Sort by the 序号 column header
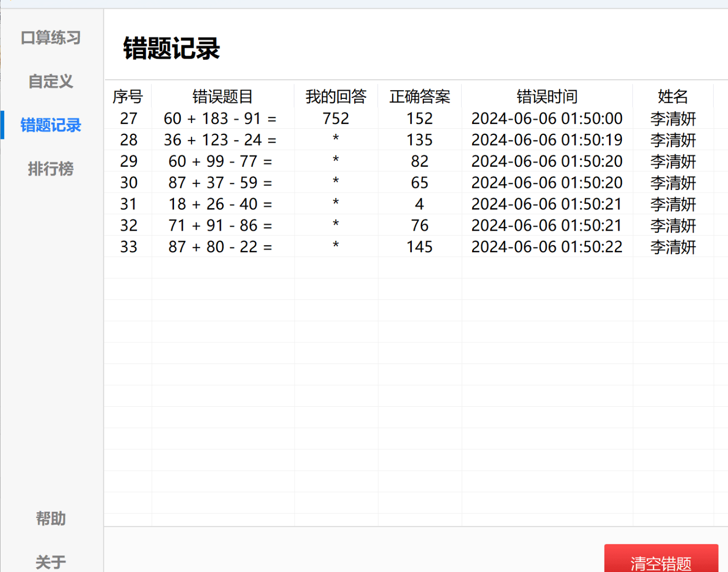The height and width of the screenshot is (572, 728). [x=128, y=96]
